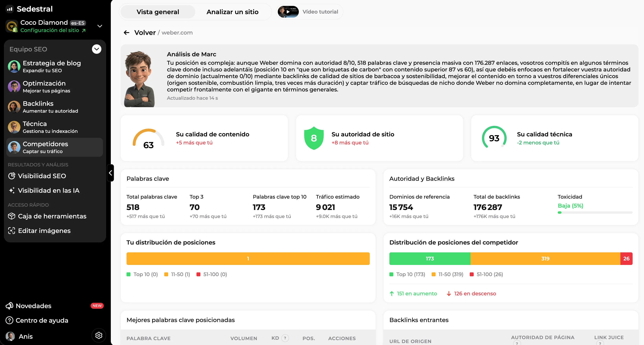The image size is (644, 345).
Task: Click the back arrow icon
Action: coord(127,33)
